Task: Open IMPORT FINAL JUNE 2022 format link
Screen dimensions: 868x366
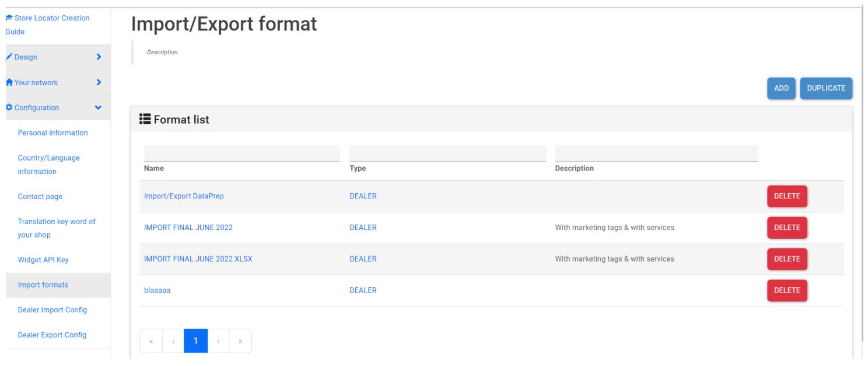Action: 188,228
